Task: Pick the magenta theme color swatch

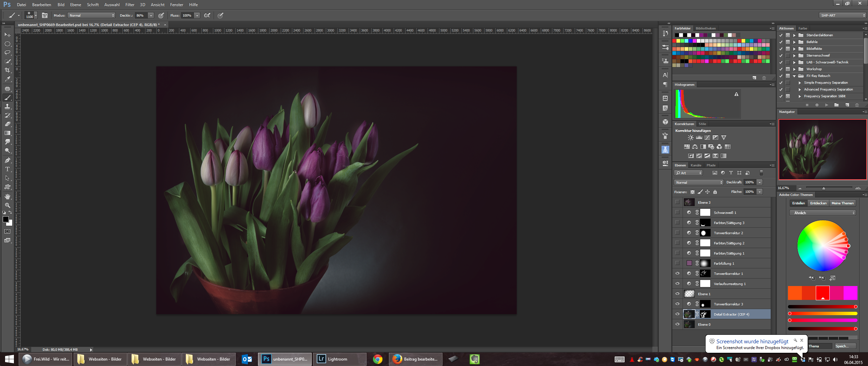Action: tap(851, 293)
